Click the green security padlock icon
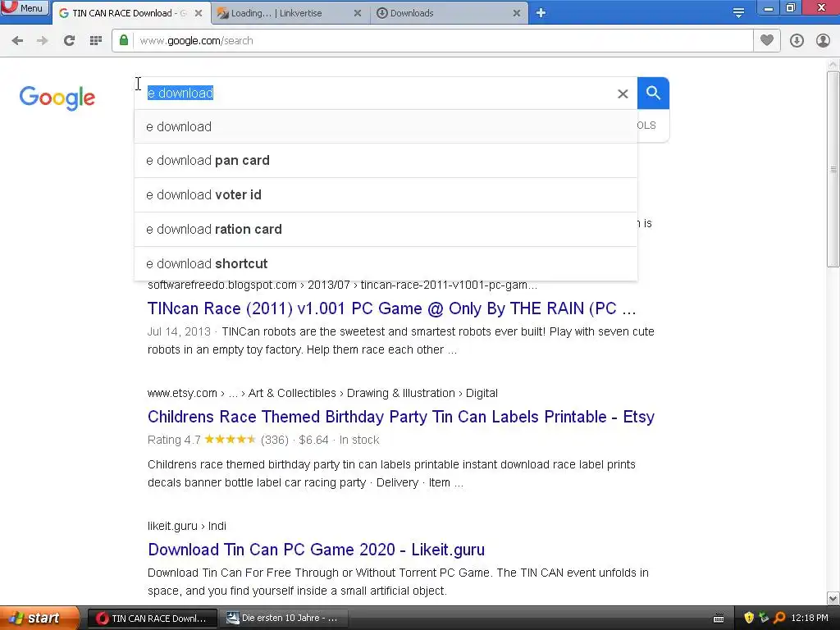Screen dimensions: 840x630 [x=124, y=40]
